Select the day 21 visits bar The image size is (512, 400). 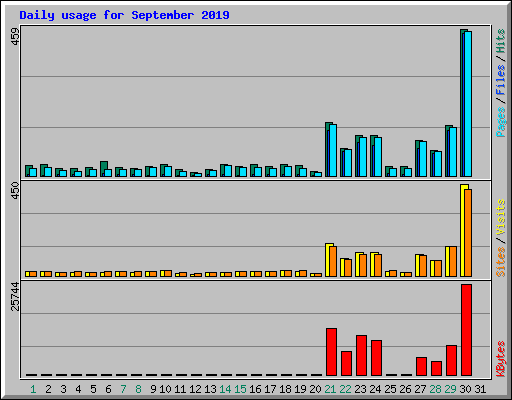click(x=328, y=260)
